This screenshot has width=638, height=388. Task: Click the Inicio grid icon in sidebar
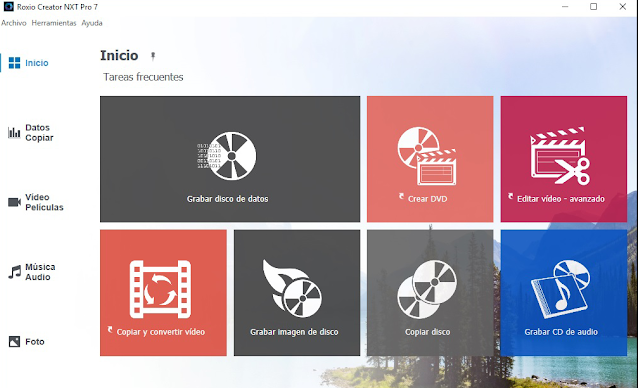coord(14,63)
